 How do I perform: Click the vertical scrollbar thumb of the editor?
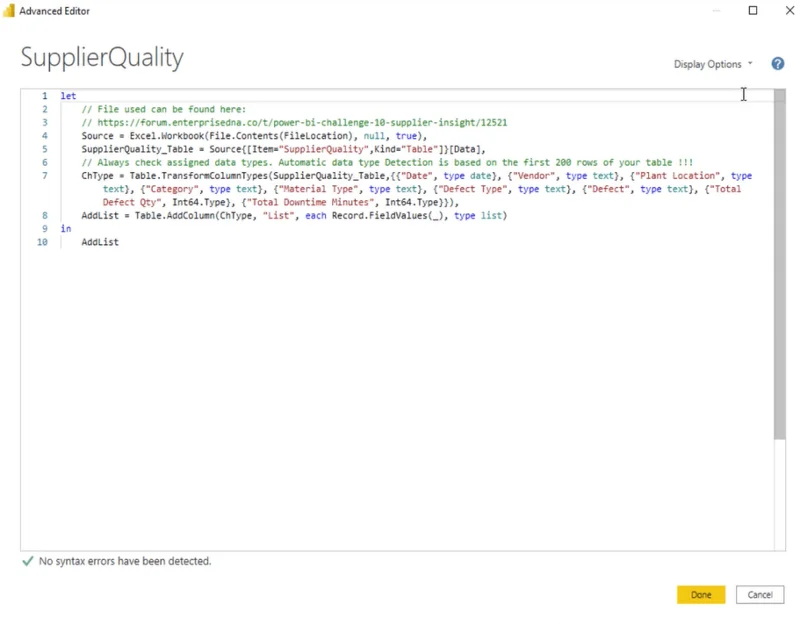tap(779, 264)
